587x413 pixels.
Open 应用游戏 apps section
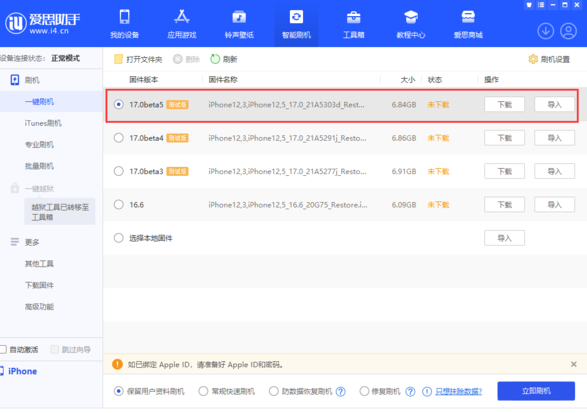(x=182, y=24)
